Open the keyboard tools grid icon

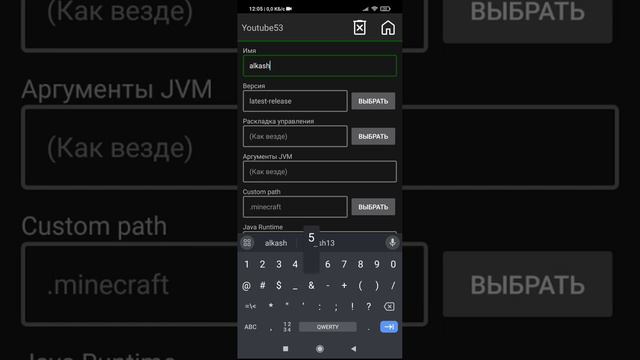247,243
